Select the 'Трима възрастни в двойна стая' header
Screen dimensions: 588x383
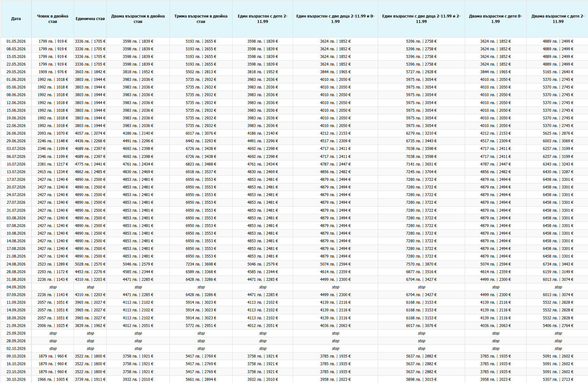pos(201,19)
